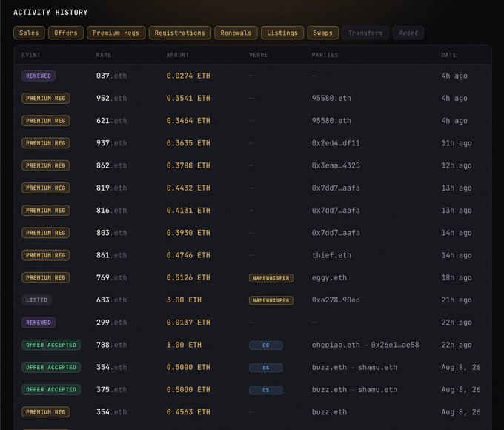Click the 0.4746 ETH amount
Image resolution: width=504 pixels, height=430 pixels.
(x=188, y=255)
